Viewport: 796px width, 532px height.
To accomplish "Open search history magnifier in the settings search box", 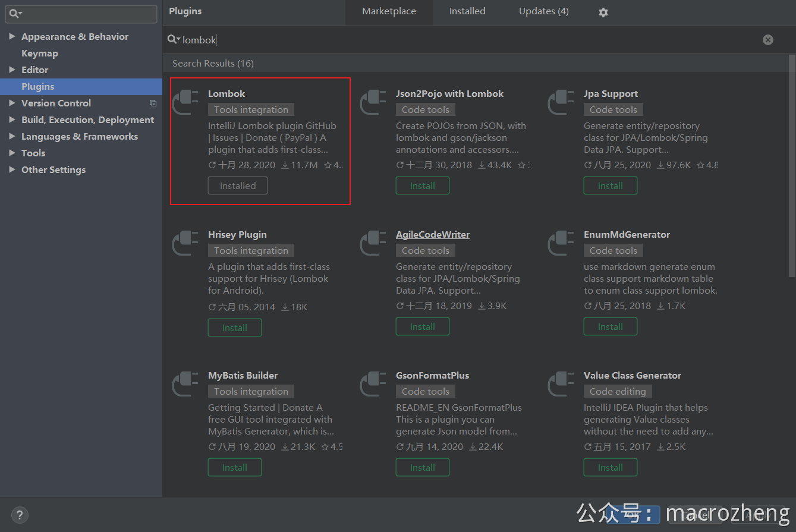I will tap(16, 14).
